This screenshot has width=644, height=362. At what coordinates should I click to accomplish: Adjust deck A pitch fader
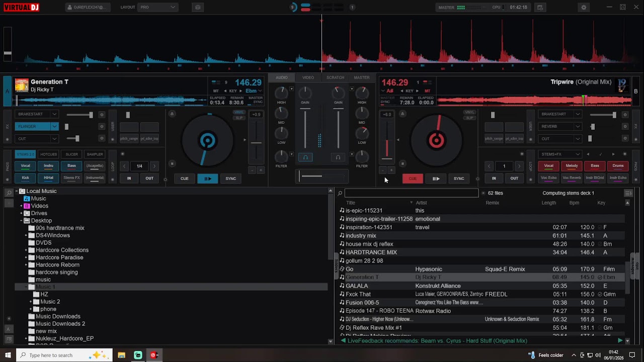[256, 143]
